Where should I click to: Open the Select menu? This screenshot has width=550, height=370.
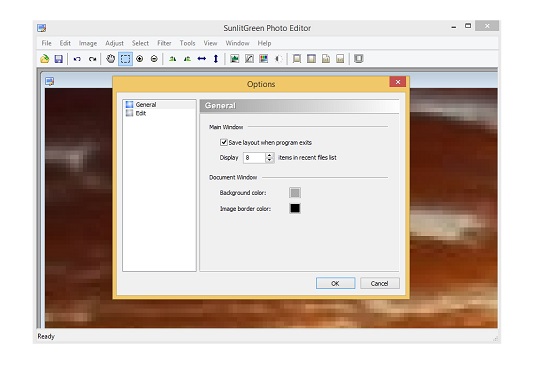click(140, 43)
